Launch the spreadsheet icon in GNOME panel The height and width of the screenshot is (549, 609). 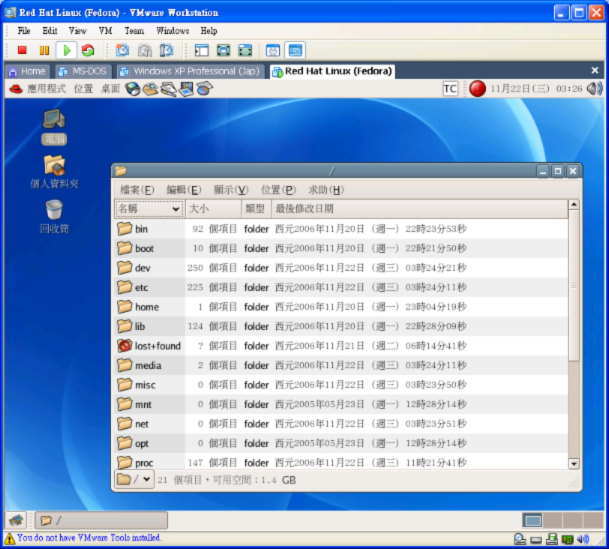click(204, 89)
